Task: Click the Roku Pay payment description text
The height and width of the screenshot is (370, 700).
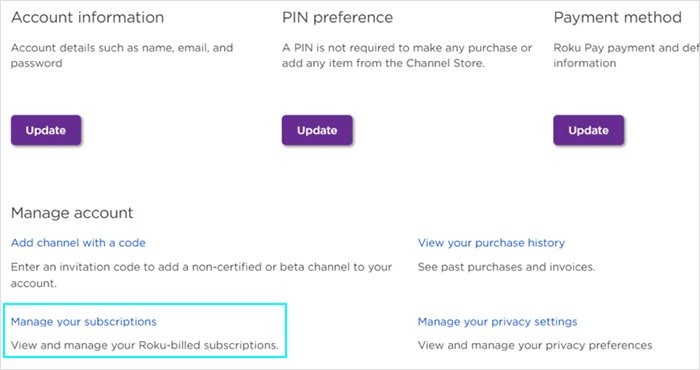Action: (x=626, y=55)
